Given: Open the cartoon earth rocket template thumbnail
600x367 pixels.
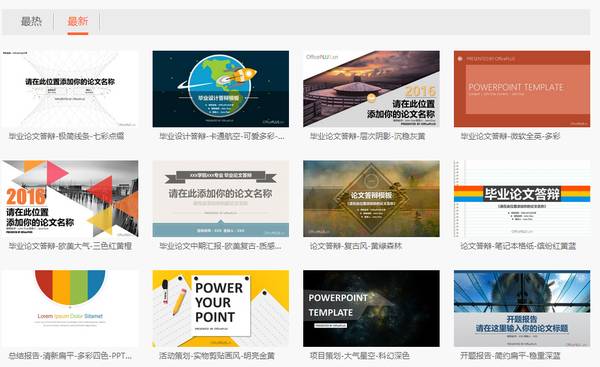Looking at the screenshot, I should pos(220,89).
